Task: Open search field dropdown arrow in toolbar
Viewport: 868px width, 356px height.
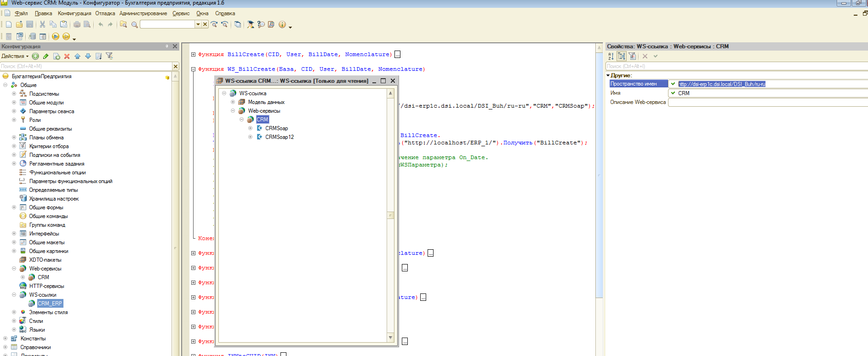Action: pos(198,24)
